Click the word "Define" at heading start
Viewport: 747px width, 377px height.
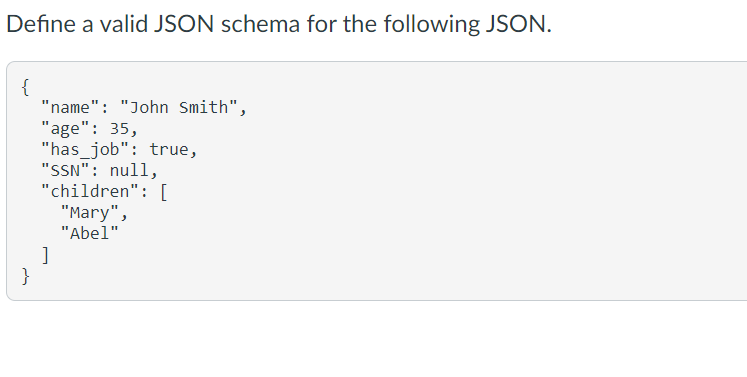pos(40,23)
